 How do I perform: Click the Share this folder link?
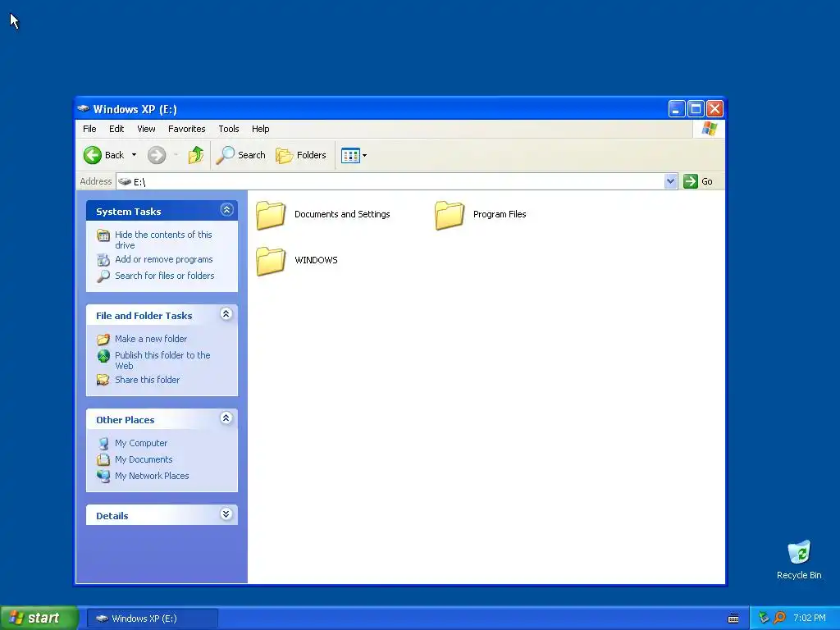148,380
